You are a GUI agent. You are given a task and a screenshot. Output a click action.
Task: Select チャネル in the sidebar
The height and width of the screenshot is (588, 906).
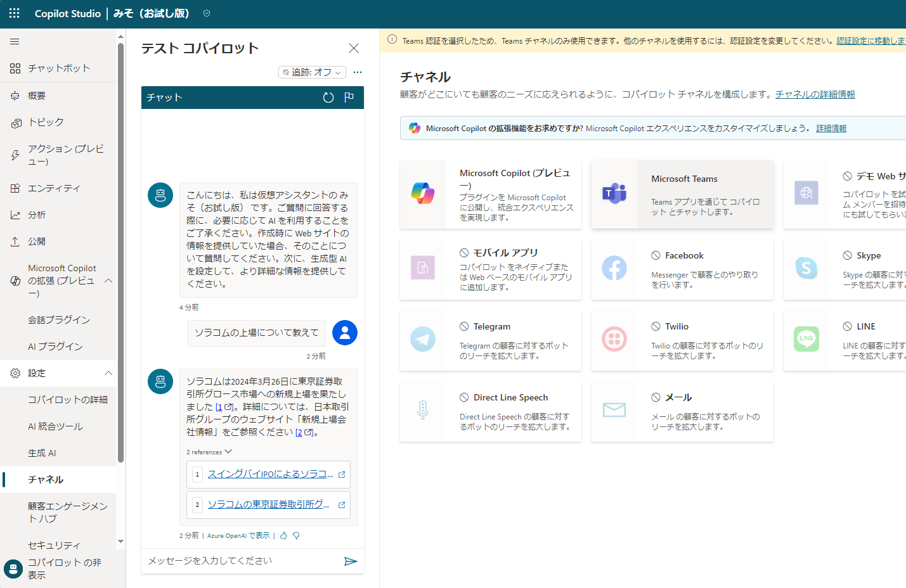(x=58, y=480)
